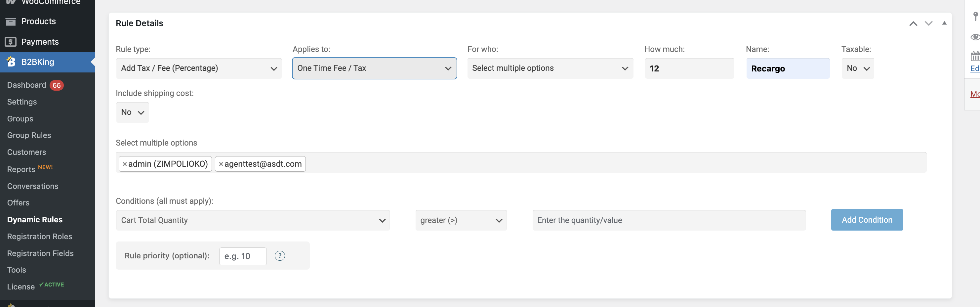Open Group Rules page
This screenshot has height=307, width=980.
(x=29, y=135)
